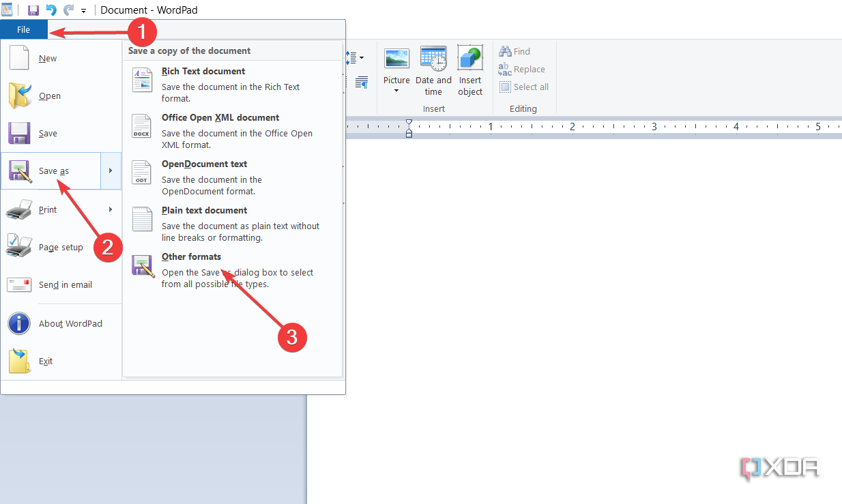Image resolution: width=842 pixels, height=504 pixels.
Task: Select Rich Text document format
Action: 203,71
